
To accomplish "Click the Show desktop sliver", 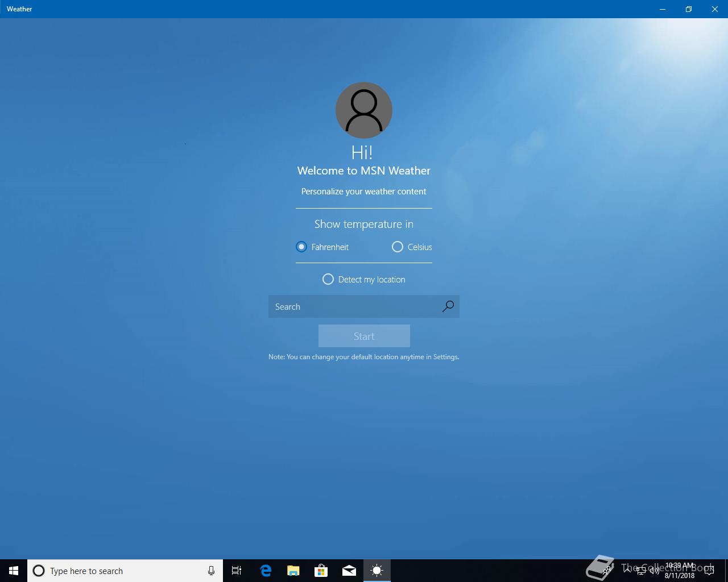I will (x=726, y=571).
